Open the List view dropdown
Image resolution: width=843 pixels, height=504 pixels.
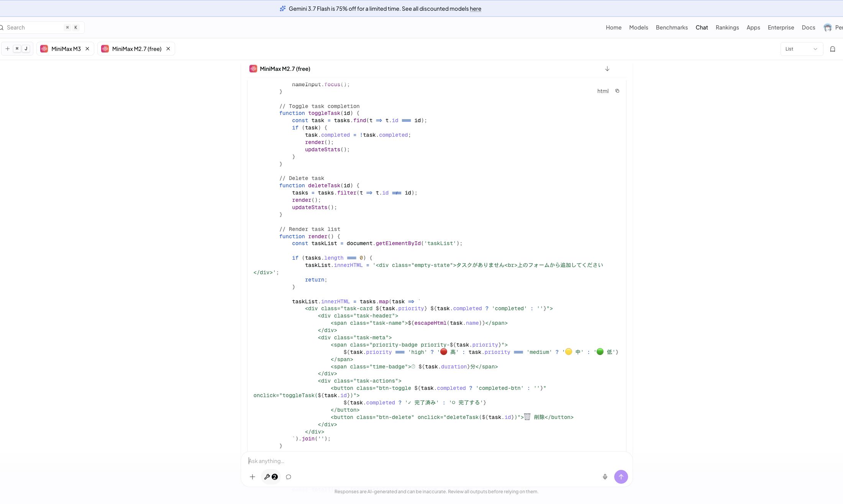pos(801,49)
